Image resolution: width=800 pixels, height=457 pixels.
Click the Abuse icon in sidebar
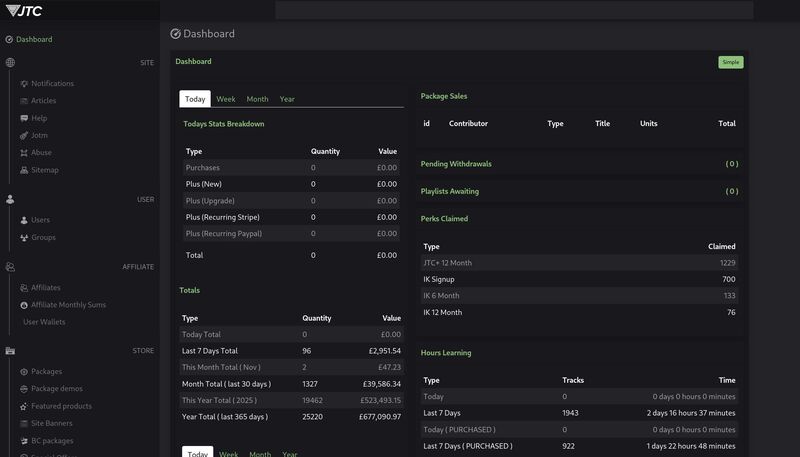(x=24, y=153)
